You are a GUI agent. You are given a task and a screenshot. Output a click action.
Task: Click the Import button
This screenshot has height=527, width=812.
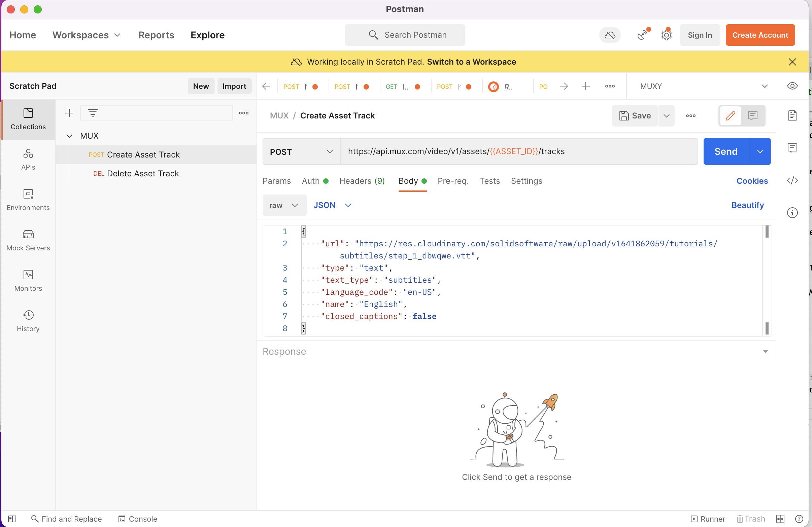[x=234, y=86]
